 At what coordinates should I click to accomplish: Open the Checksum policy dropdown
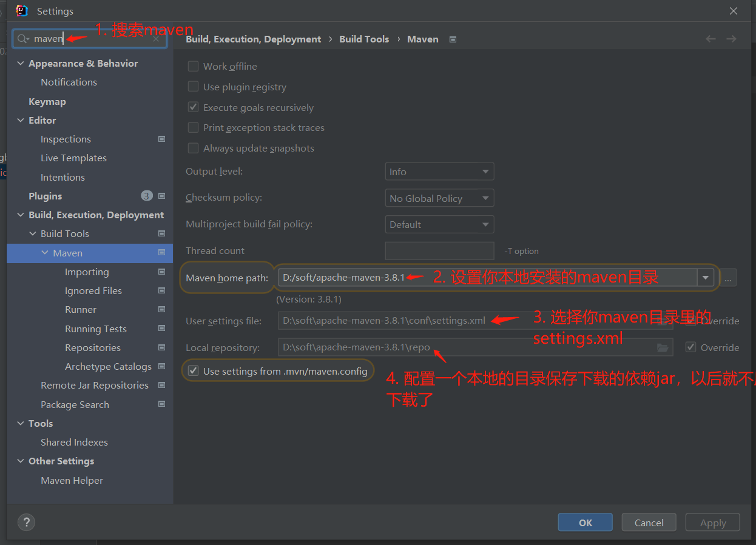pyautogui.click(x=439, y=198)
